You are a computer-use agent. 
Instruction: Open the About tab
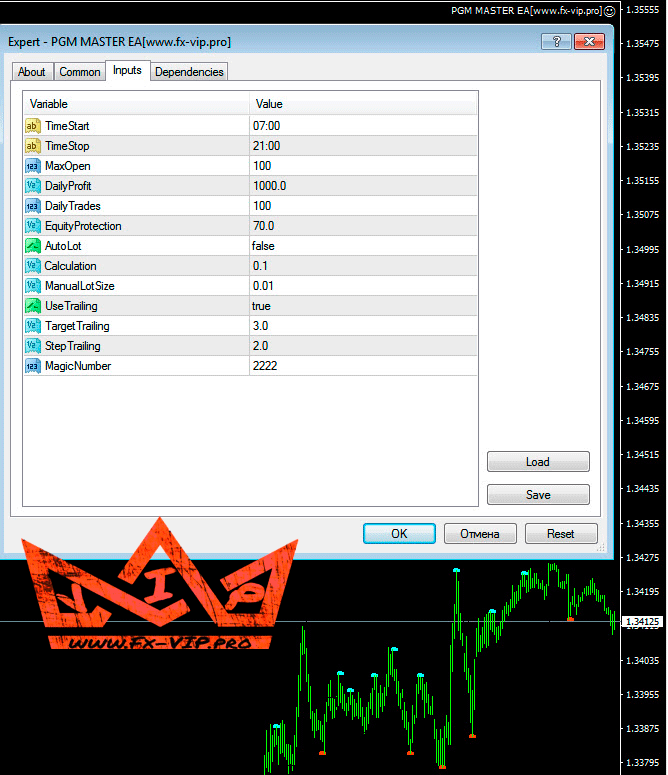(x=32, y=72)
